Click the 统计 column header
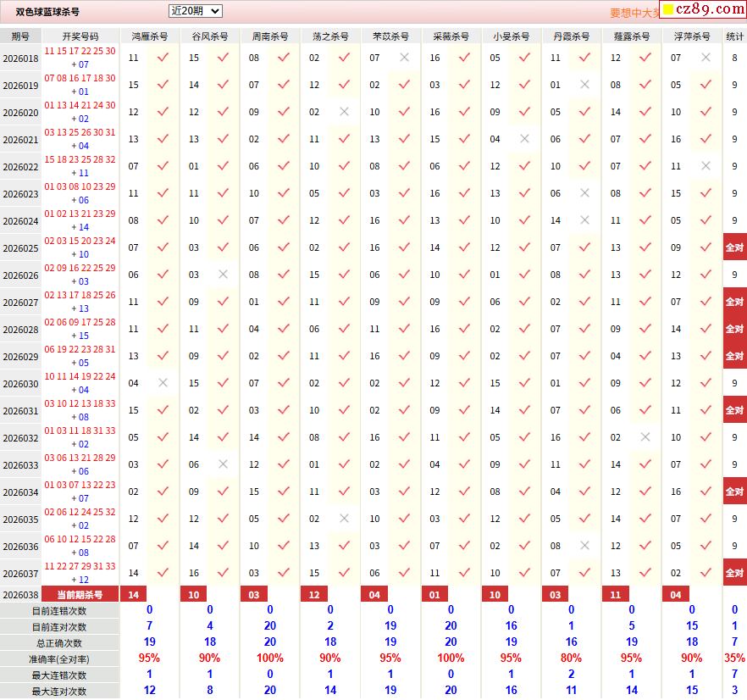The image size is (747, 700). [734, 36]
